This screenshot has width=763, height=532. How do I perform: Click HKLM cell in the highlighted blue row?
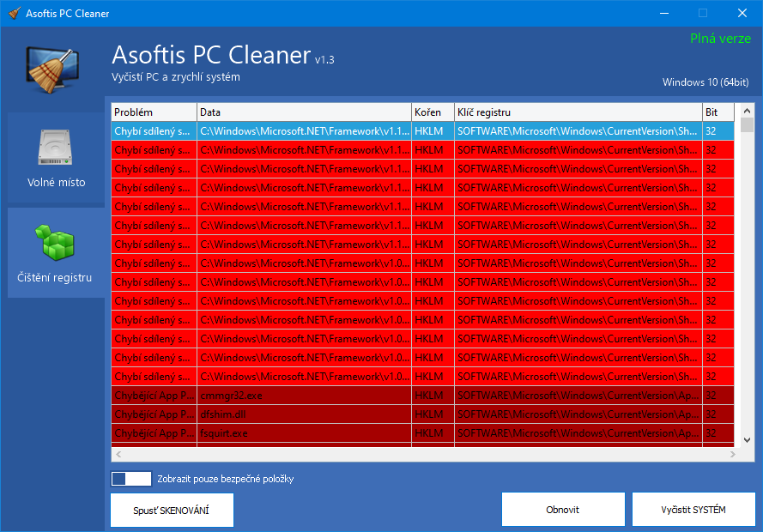[433, 131]
